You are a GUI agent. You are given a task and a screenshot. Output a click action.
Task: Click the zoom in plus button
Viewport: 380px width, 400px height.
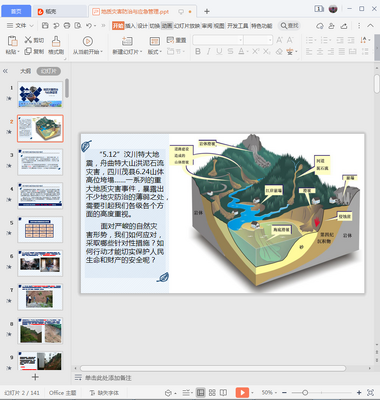359,393
